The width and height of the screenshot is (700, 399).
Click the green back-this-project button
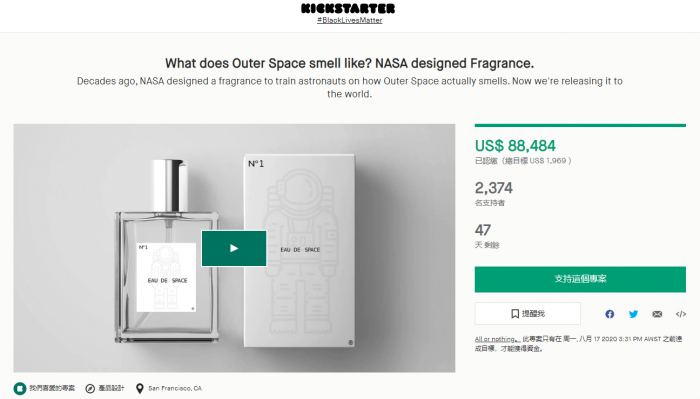[x=580, y=279]
